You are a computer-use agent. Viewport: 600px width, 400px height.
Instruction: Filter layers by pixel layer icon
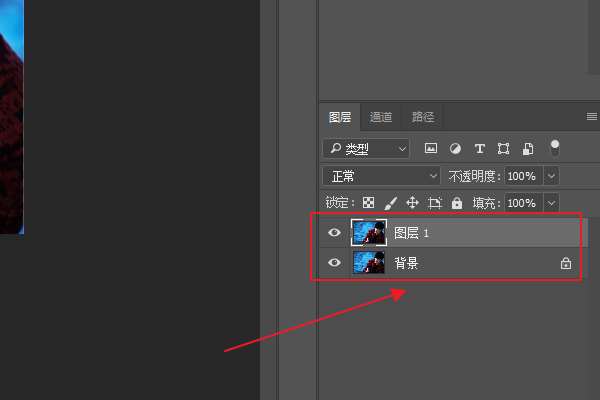(431, 148)
